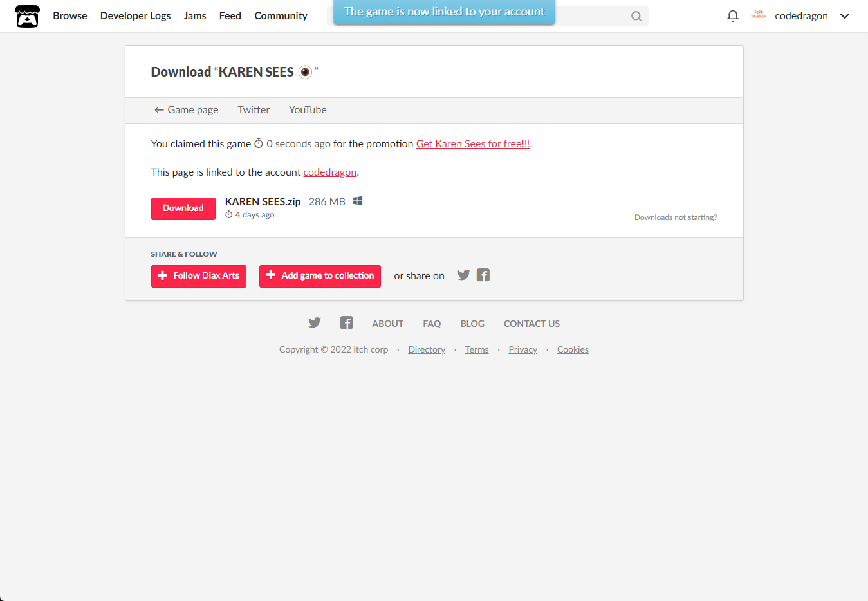Click the codedragon username in header
This screenshot has width=868, height=601.
point(801,16)
